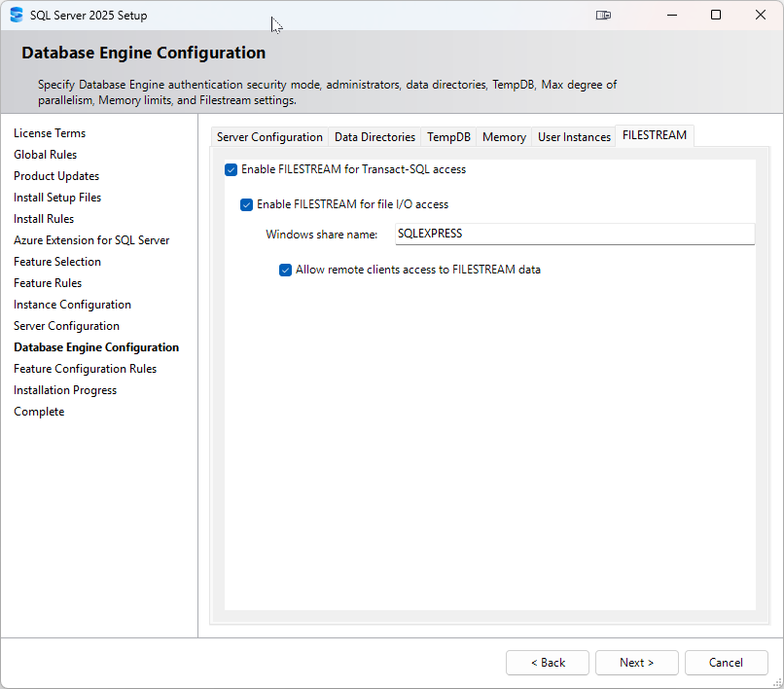Viewport: 784px width, 689px height.
Task: Click Feature Configuration Rules step
Action: 85,369
